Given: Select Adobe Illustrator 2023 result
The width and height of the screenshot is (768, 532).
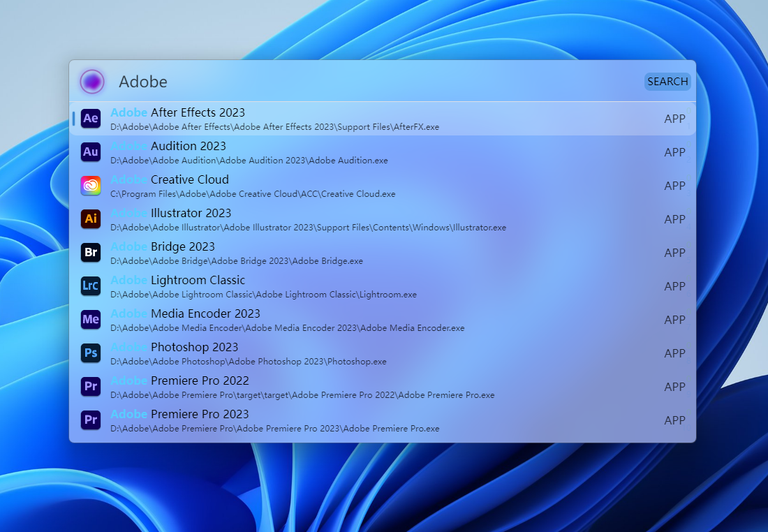Looking at the screenshot, I should 383,219.
